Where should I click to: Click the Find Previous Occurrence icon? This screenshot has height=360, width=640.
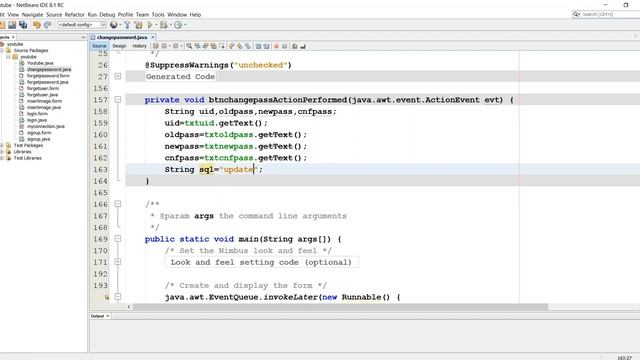(x=197, y=46)
